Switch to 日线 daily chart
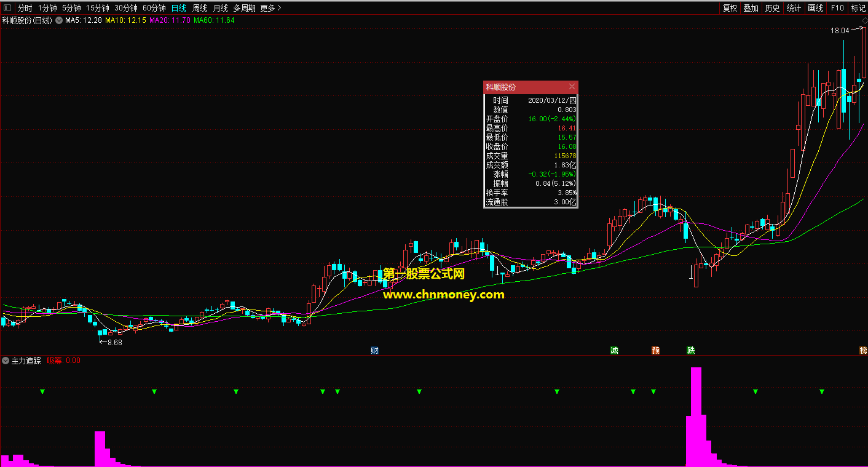 (178, 8)
